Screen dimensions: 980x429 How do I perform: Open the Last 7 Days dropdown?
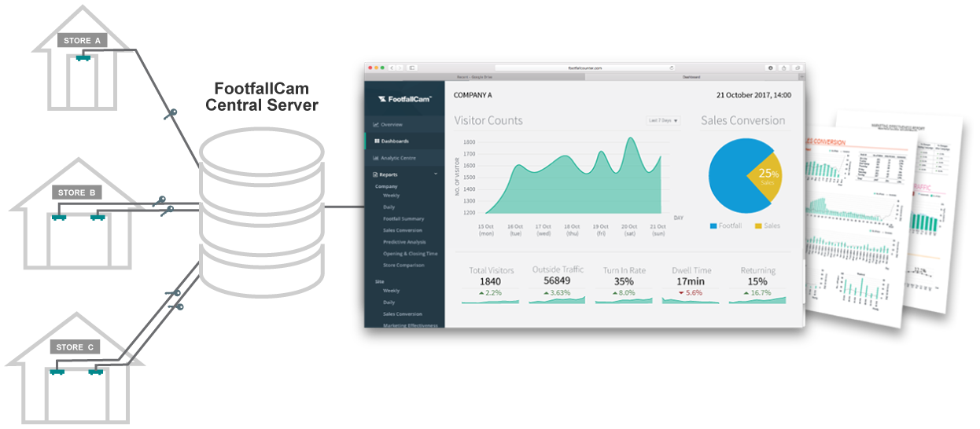point(663,120)
